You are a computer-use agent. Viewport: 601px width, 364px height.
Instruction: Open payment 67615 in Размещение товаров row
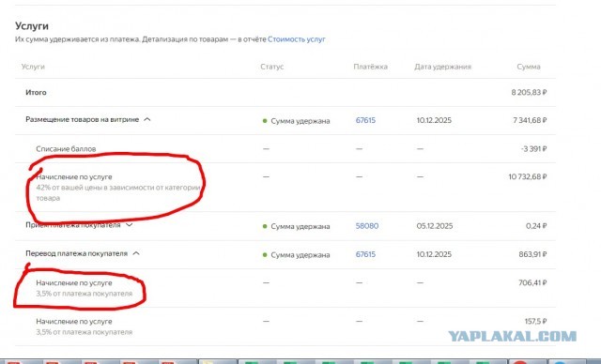click(365, 120)
